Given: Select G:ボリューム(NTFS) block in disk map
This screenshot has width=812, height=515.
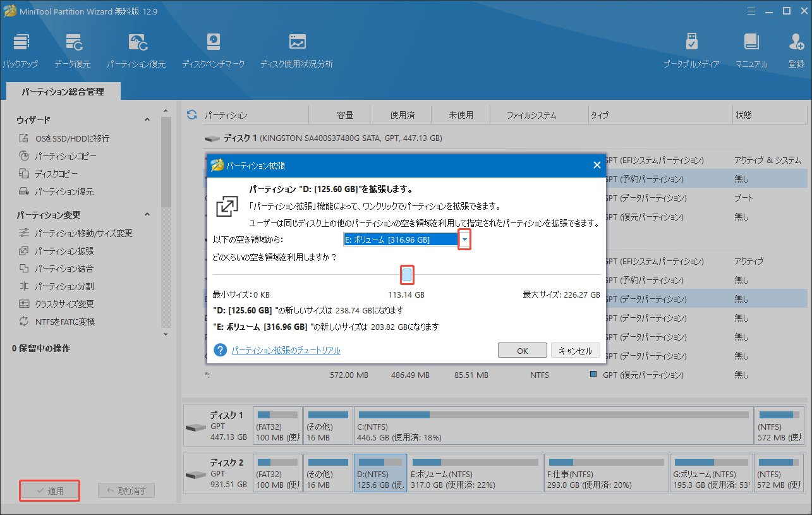Looking at the screenshot, I should coord(712,473).
